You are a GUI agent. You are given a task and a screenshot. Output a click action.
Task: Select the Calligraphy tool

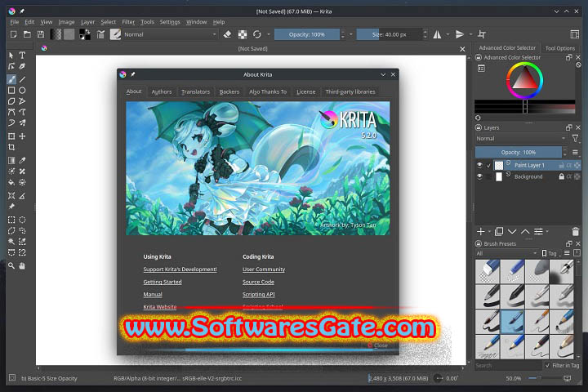tap(22, 66)
